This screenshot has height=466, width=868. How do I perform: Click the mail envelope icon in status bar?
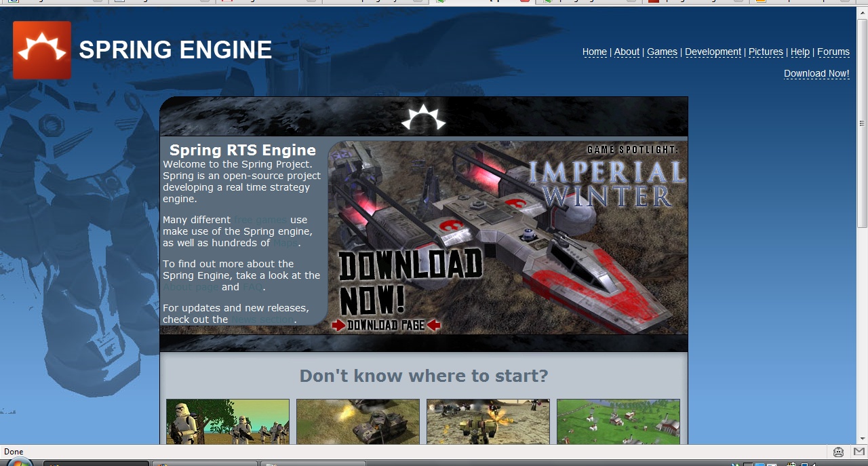[859, 452]
